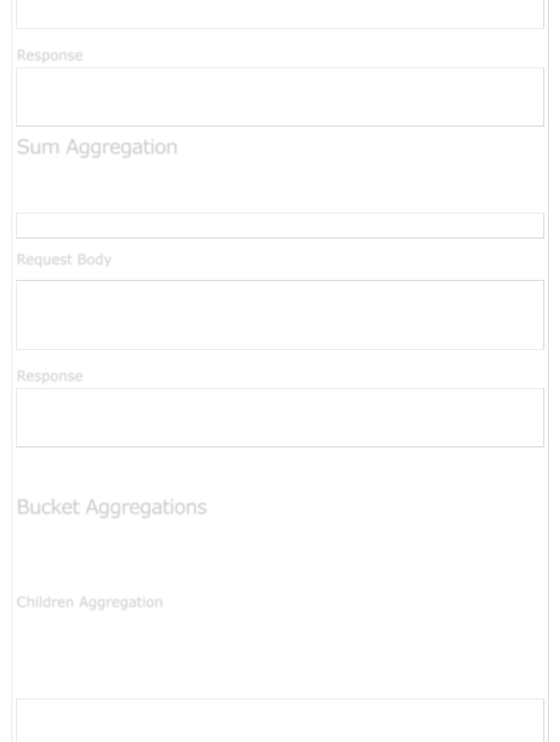This screenshot has width=560, height=742.
Task: Click the Response box above Bucket Aggregations
Action: tap(279, 418)
